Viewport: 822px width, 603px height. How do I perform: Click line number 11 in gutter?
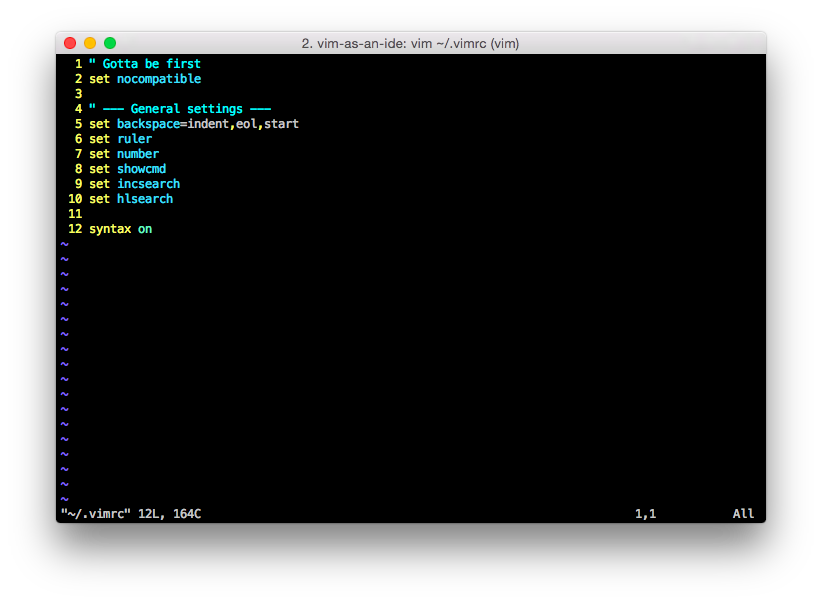(75, 214)
